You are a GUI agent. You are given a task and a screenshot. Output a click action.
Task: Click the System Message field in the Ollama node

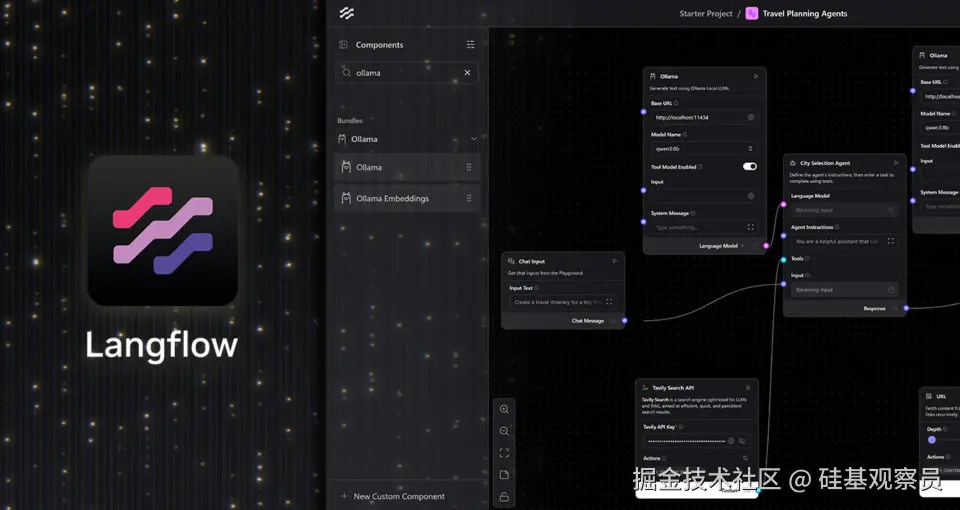click(x=704, y=227)
